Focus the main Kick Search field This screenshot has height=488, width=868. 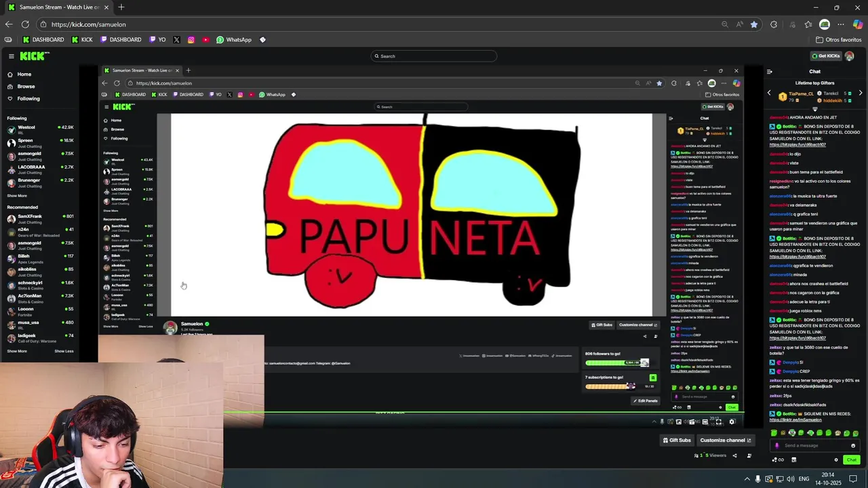pos(434,56)
